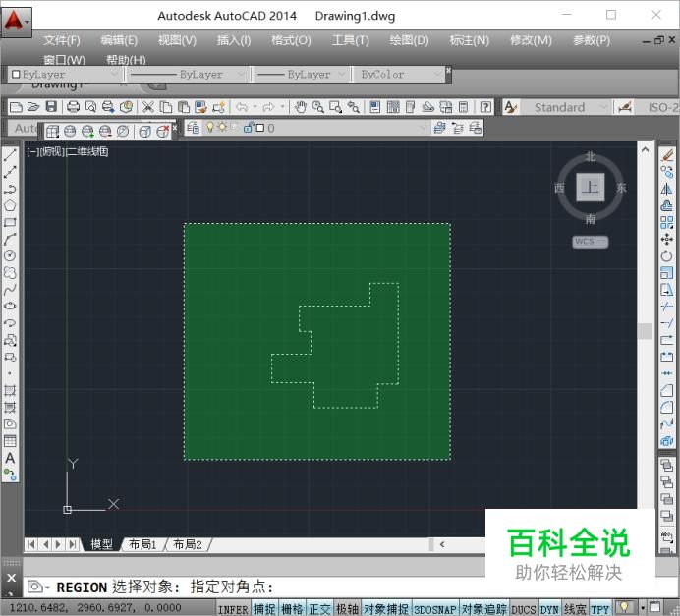Click the Cut scissors icon

point(147,107)
